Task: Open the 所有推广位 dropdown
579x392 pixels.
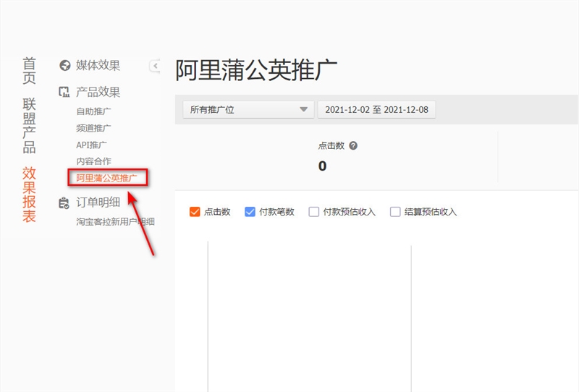Action: (x=248, y=110)
